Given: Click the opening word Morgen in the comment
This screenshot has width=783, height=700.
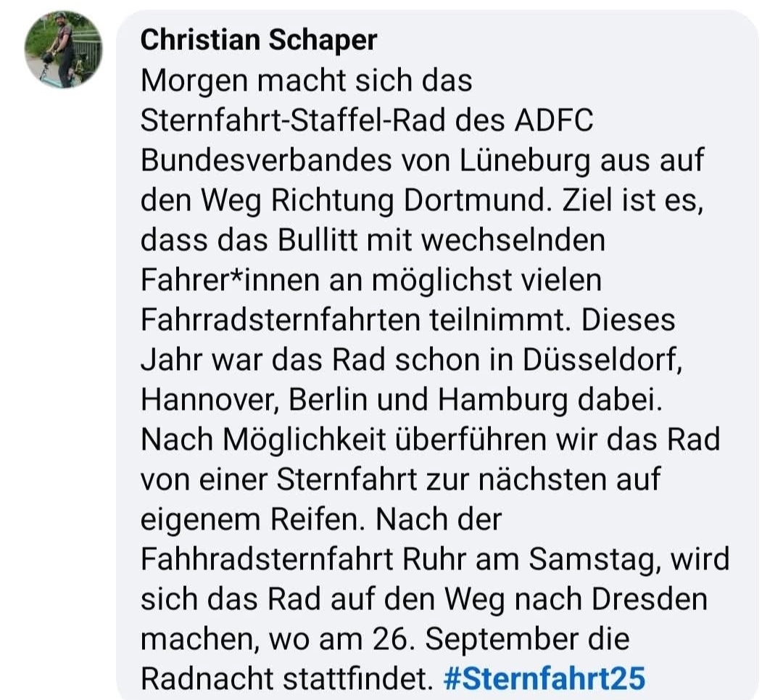Looking at the screenshot, I should pyautogui.click(x=188, y=81).
